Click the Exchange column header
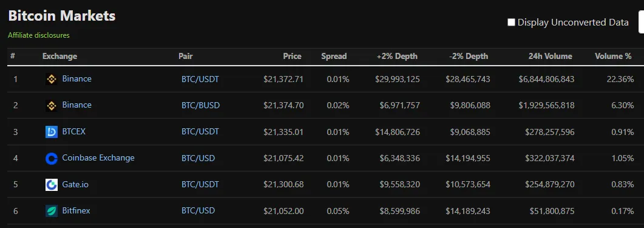644x228 pixels. coord(59,57)
